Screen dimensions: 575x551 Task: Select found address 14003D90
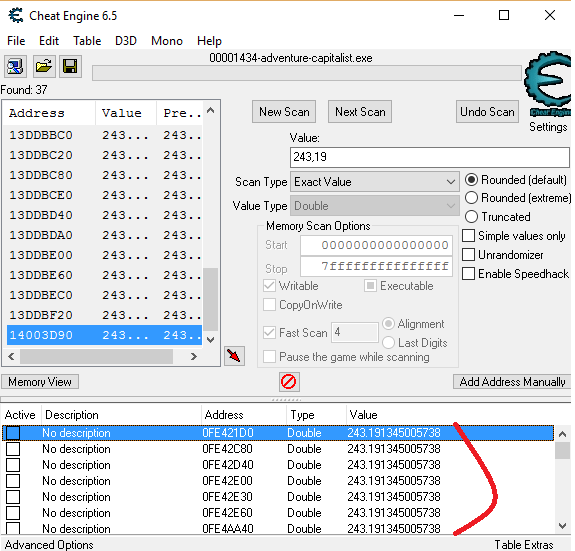(104, 335)
